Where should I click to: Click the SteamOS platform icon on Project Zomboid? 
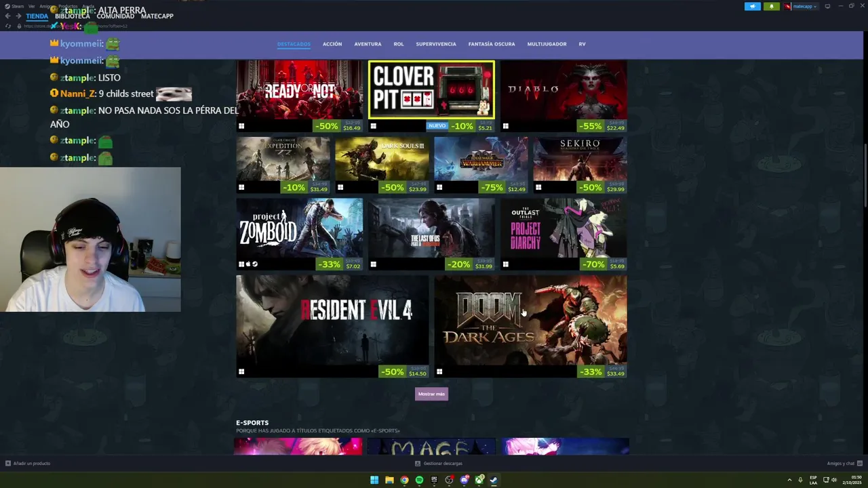[255, 264]
